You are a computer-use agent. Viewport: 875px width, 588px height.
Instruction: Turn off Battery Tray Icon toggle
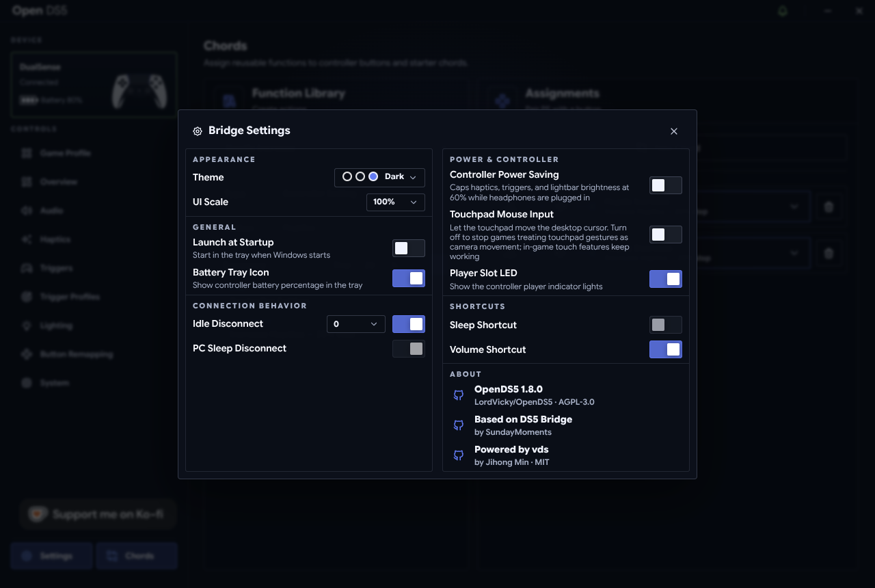point(409,278)
